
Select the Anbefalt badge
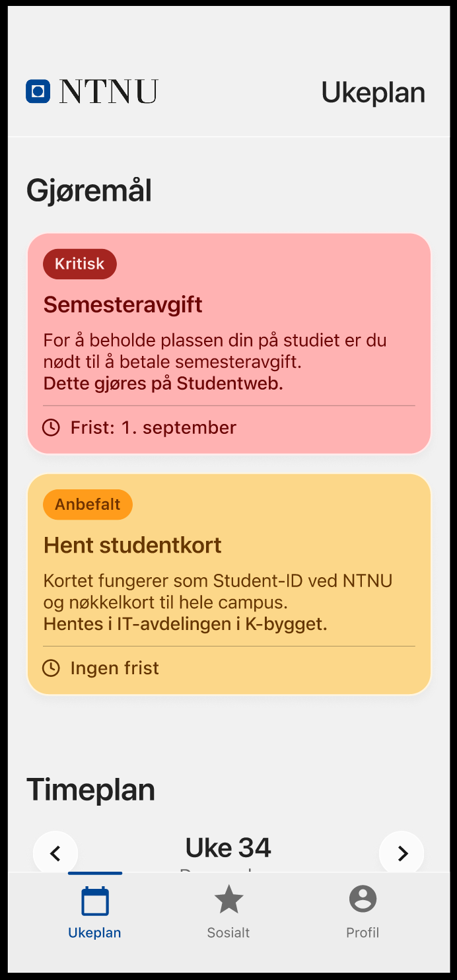(88, 505)
